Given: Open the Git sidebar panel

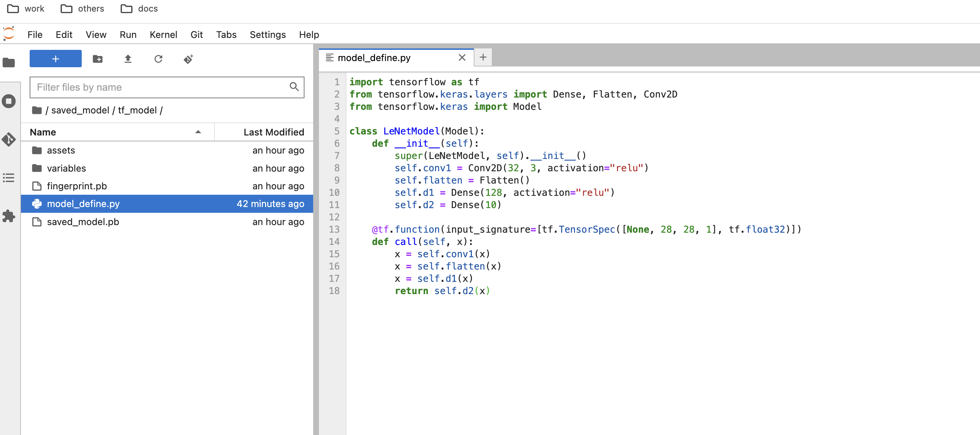Looking at the screenshot, I should point(9,139).
